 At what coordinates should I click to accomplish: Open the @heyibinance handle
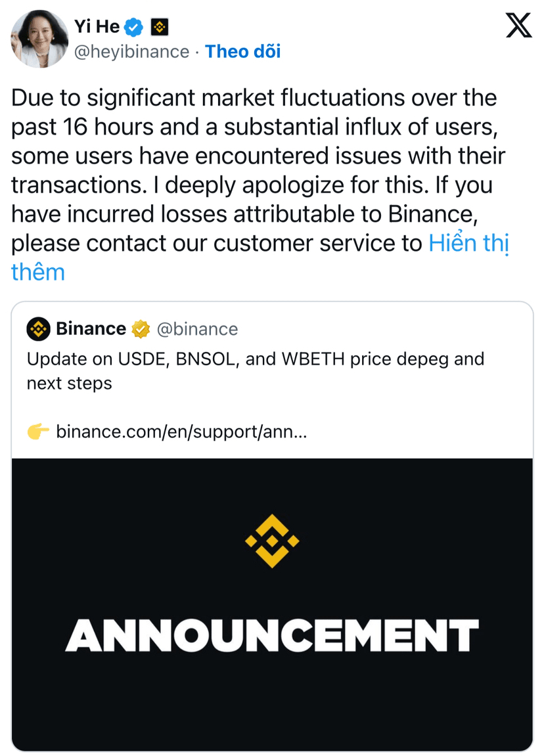tap(131, 52)
